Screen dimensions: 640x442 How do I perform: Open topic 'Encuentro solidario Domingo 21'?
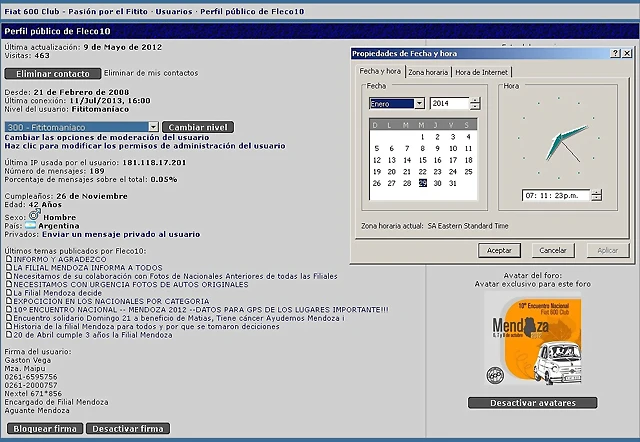pyautogui.click(x=179, y=318)
